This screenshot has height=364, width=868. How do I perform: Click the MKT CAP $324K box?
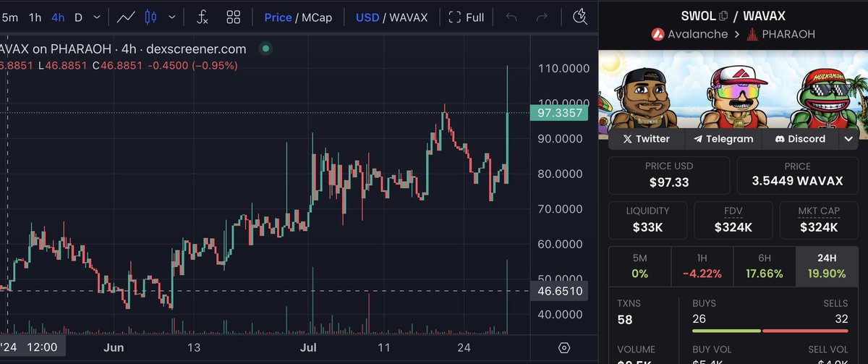[820, 220]
